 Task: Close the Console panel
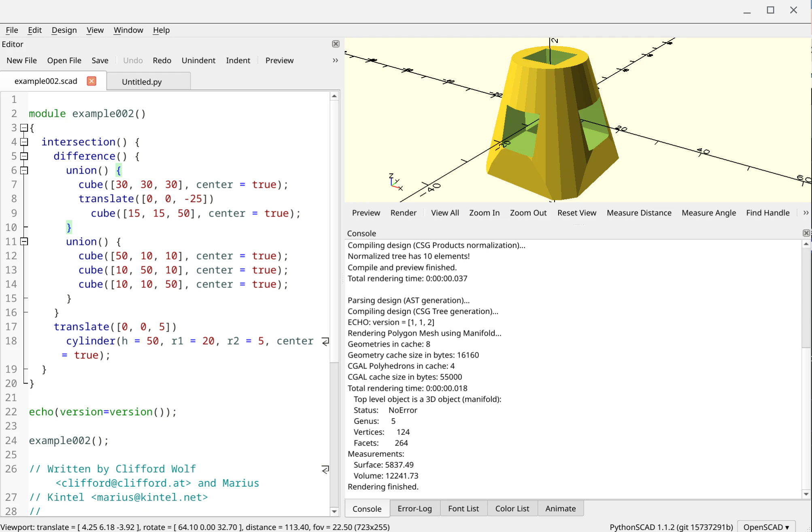click(x=806, y=233)
